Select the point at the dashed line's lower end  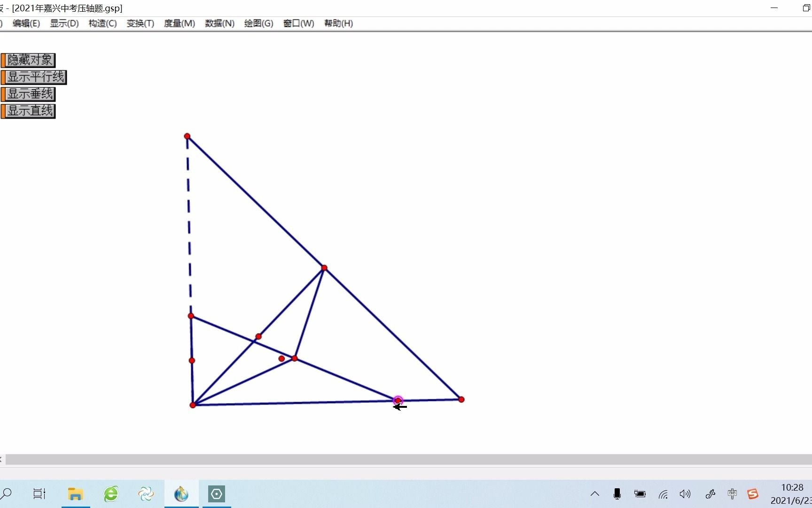(x=191, y=316)
